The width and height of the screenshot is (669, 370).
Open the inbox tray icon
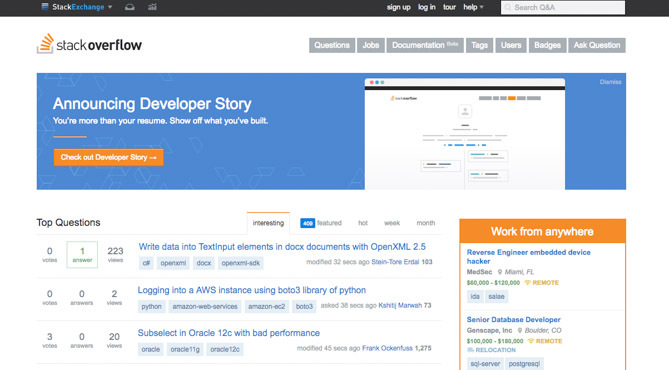pos(130,7)
